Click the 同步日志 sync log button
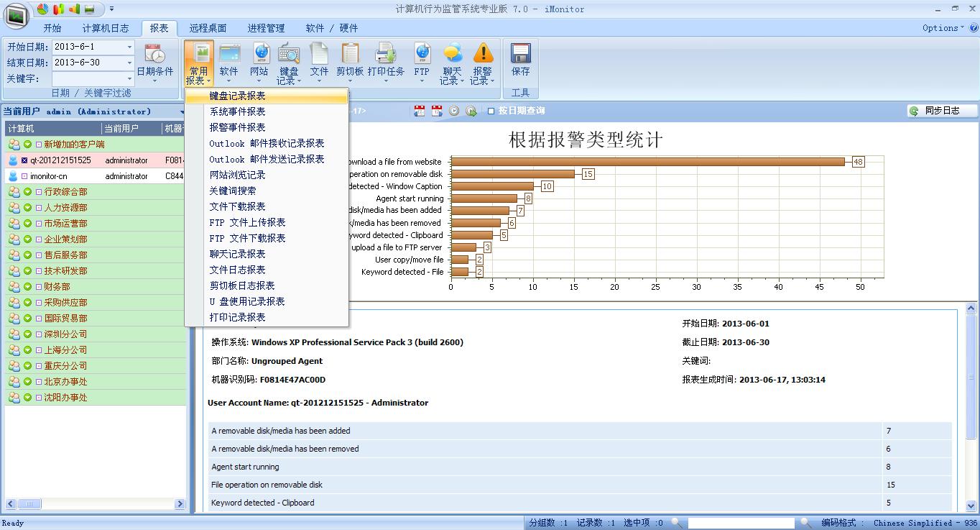Screen dimensions: 980x530 tap(943, 111)
